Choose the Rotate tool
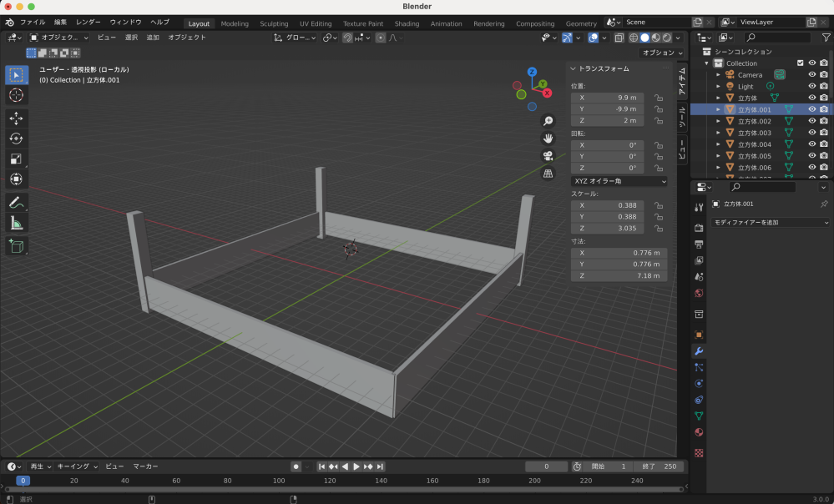 pos(17,139)
